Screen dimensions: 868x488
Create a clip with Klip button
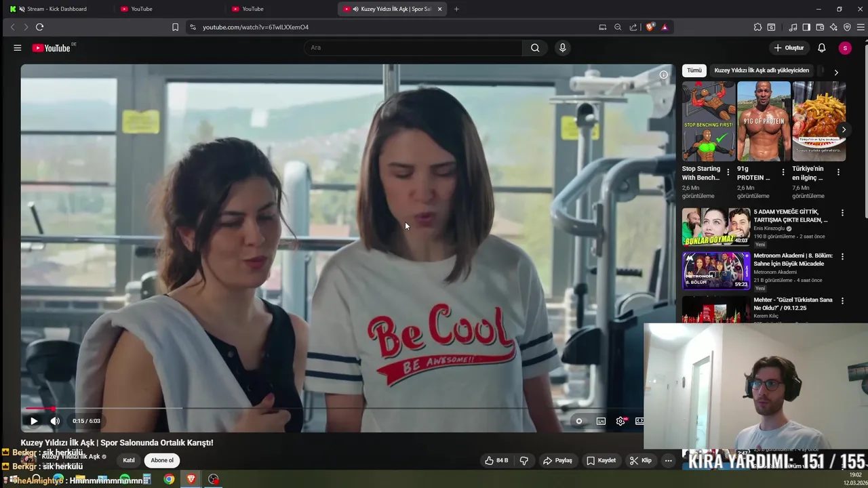click(x=641, y=460)
